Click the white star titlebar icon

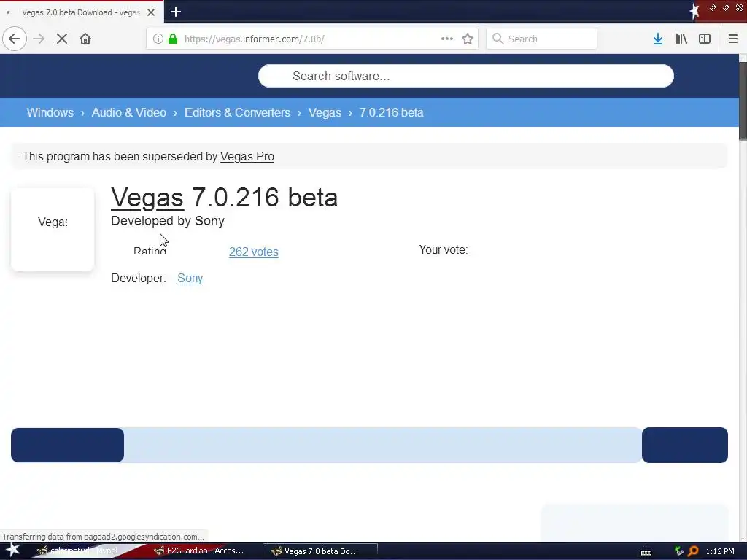point(694,11)
